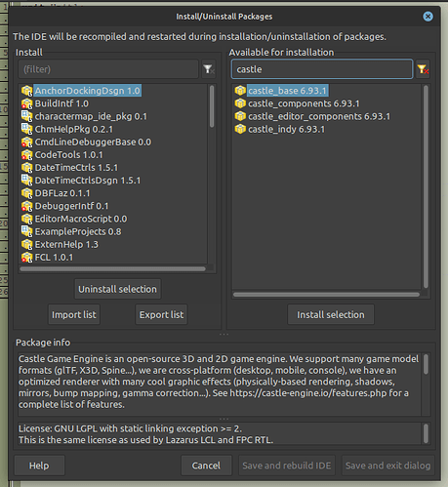448x487 pixels.
Task: Open Help for package installation
Action: [39, 466]
